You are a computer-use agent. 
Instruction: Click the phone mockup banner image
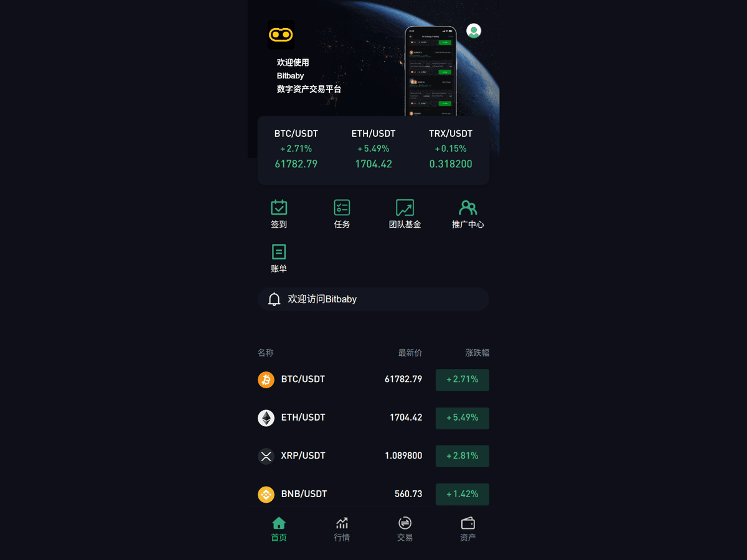coord(431,71)
